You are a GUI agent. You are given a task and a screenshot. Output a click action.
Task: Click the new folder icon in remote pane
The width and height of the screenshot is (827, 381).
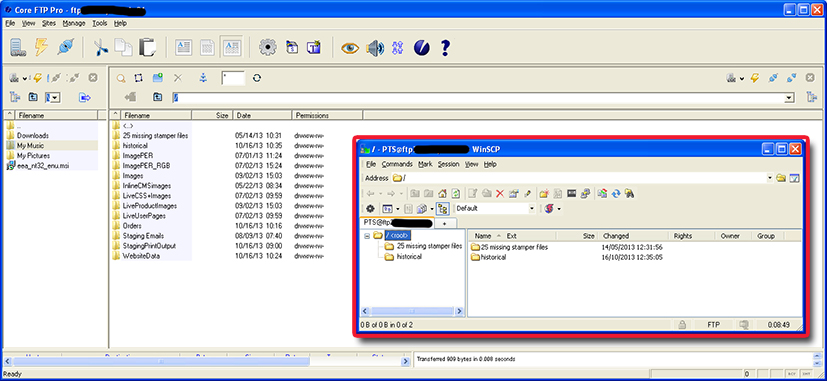point(157,78)
